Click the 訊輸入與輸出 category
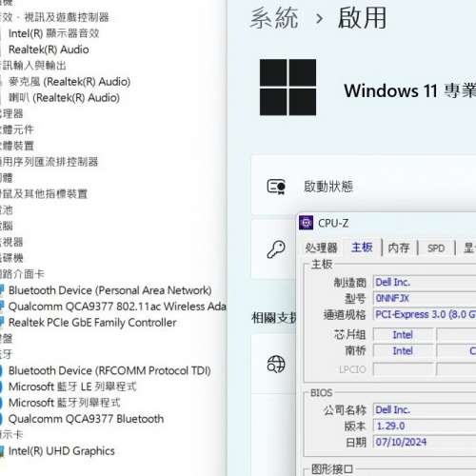The image size is (476, 476). (x=33, y=66)
